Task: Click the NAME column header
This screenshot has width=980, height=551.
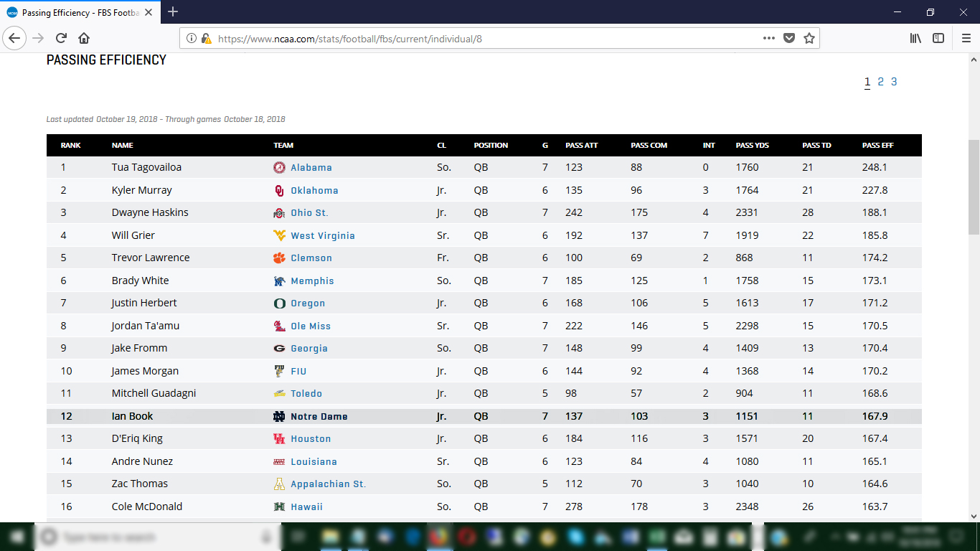Action: pyautogui.click(x=123, y=146)
